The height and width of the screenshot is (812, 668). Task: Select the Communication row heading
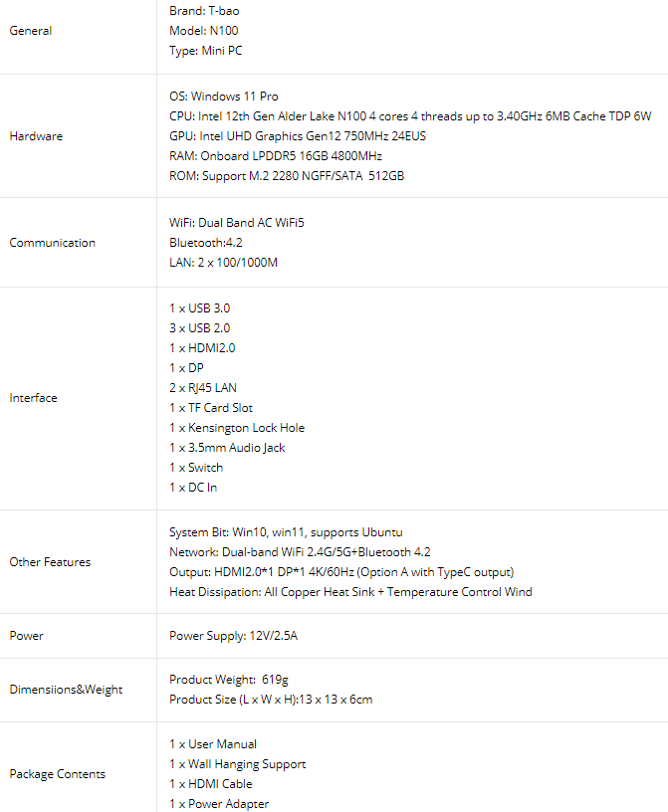click(53, 243)
